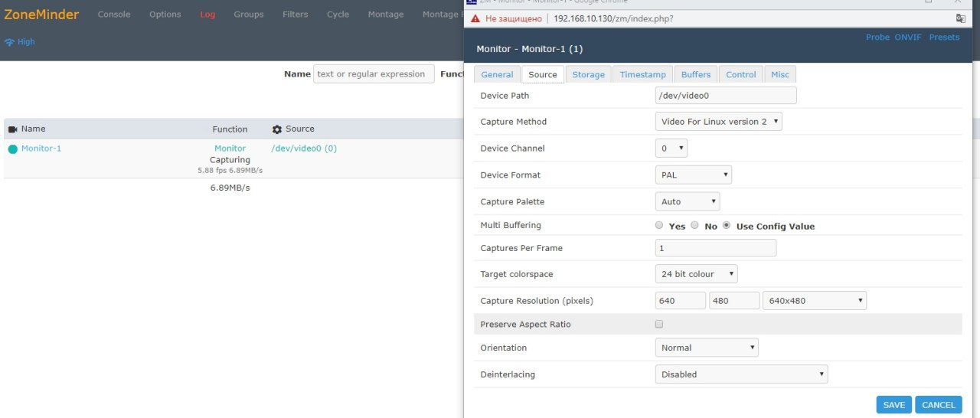Open the Monitor-1 name link
980x418 pixels.
[x=41, y=149]
